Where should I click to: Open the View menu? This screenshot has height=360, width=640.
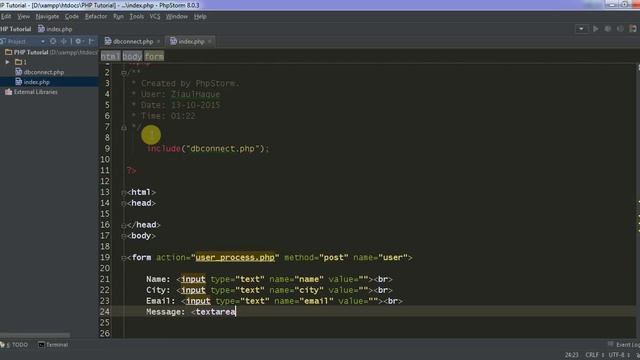point(23,16)
